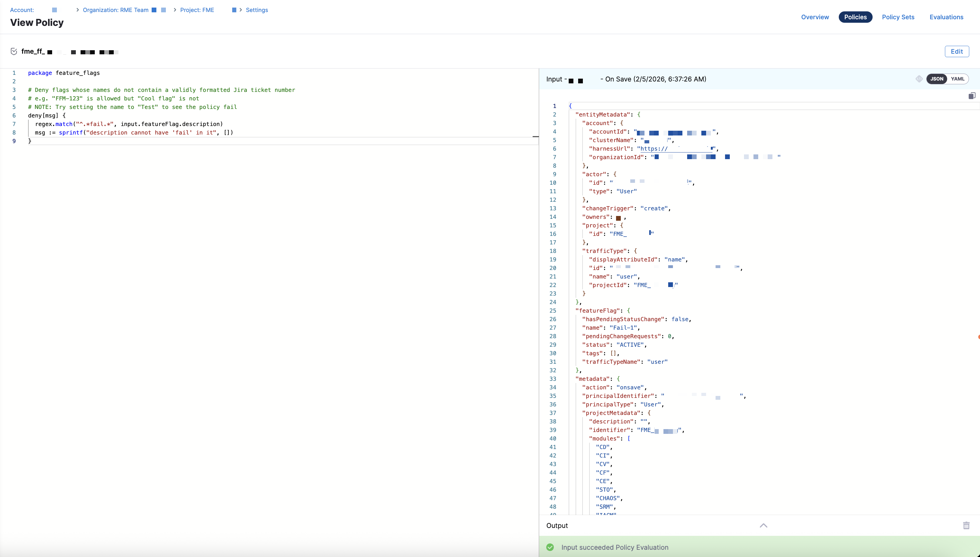
Task: Go to the Evaluations tab
Action: (x=946, y=17)
